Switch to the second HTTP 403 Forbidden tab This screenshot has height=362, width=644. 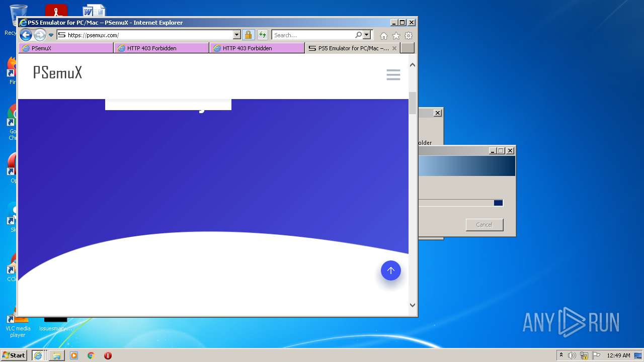257,48
